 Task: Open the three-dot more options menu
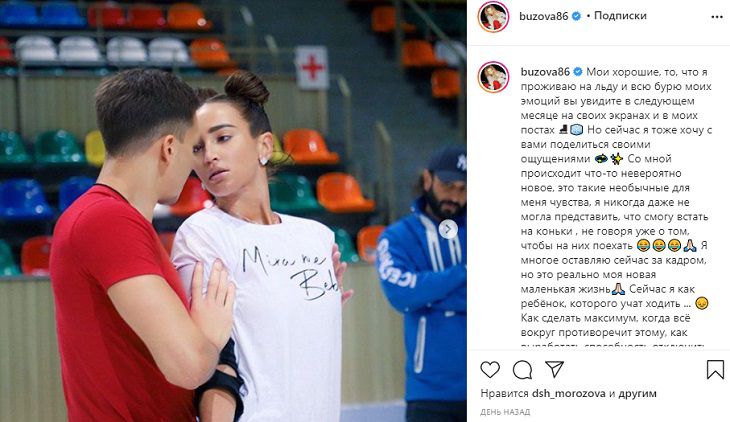tap(717, 17)
